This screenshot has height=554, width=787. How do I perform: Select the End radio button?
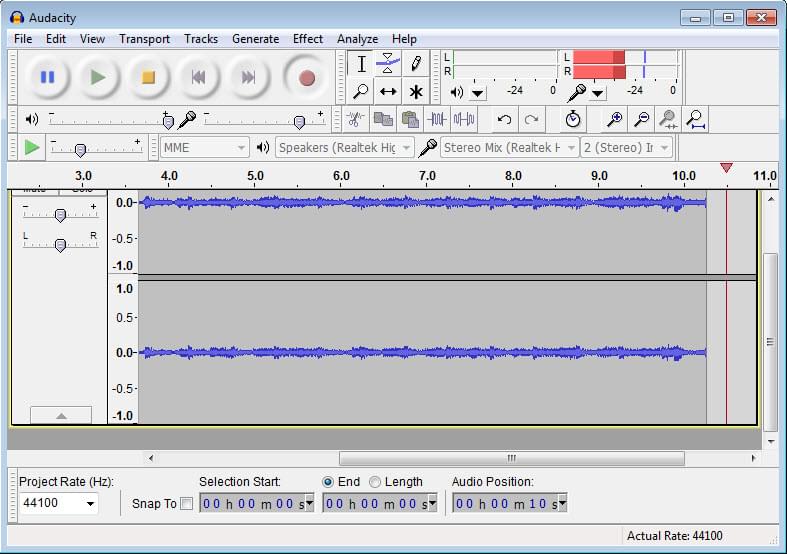pos(328,482)
